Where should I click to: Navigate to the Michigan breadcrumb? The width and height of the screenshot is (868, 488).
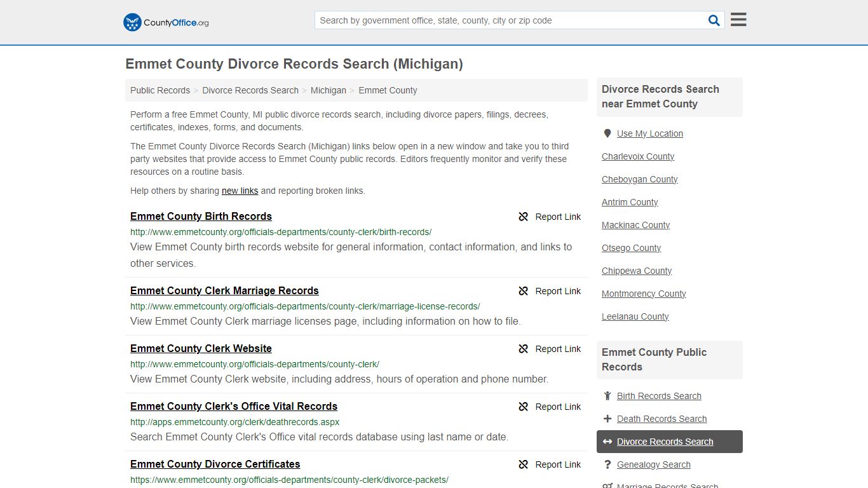coord(329,90)
